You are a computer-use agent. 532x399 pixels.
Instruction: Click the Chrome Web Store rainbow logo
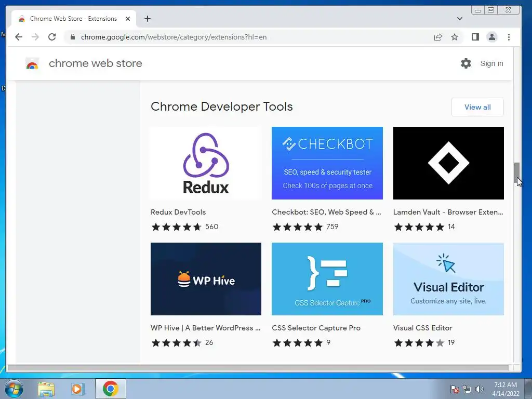pos(32,63)
